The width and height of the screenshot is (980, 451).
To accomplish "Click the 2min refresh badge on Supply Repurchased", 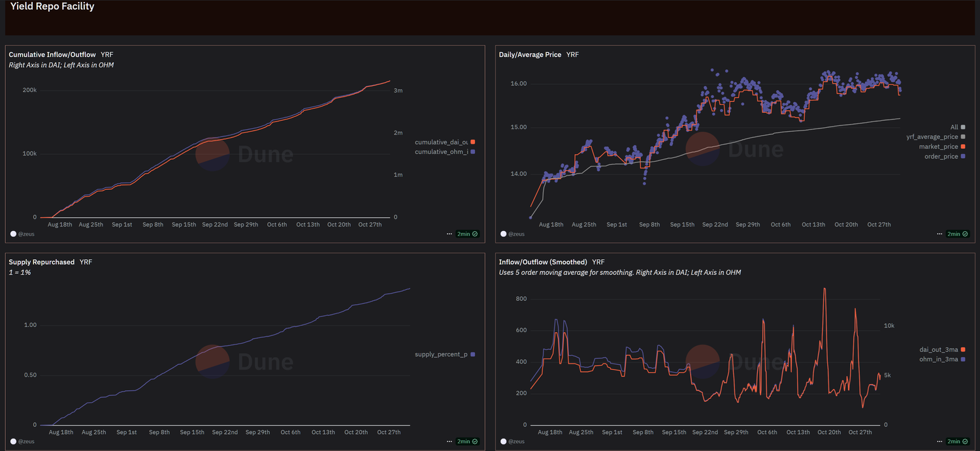I will (x=468, y=442).
